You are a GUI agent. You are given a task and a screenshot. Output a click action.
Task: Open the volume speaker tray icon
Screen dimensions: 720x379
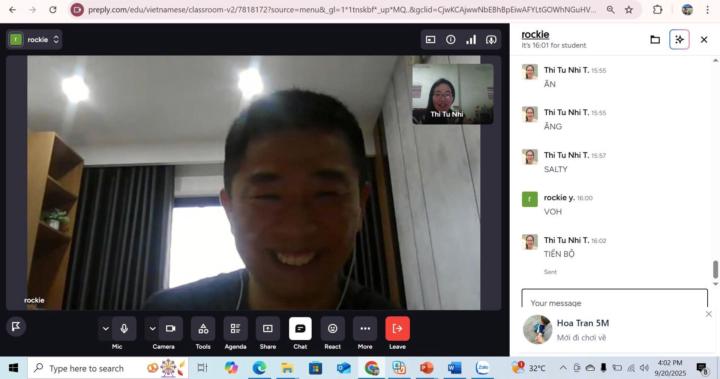click(645, 368)
